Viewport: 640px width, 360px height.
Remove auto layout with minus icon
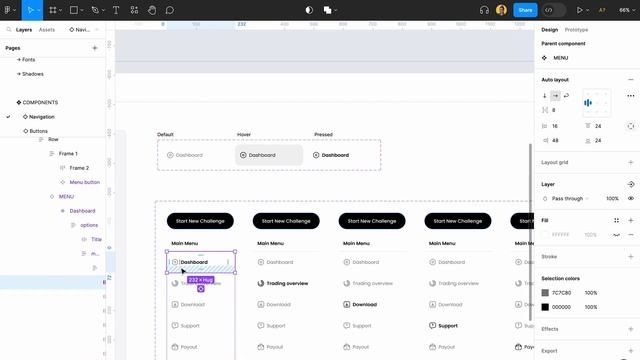coord(631,80)
